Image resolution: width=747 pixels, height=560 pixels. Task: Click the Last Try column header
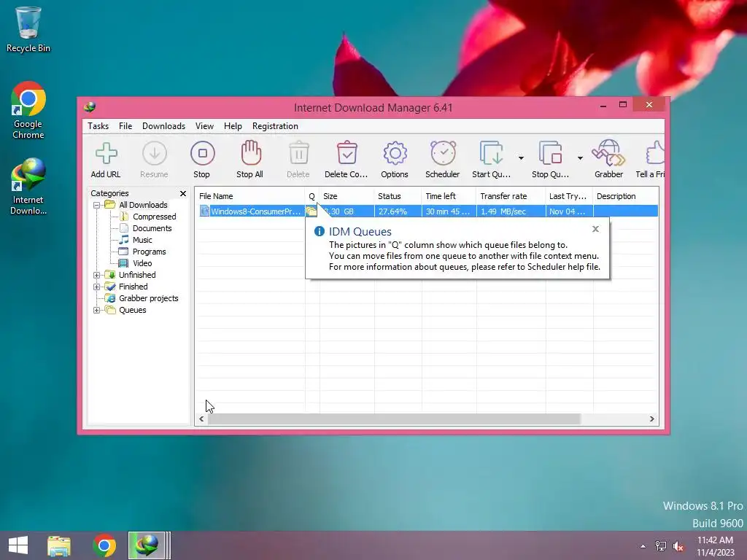(x=569, y=196)
